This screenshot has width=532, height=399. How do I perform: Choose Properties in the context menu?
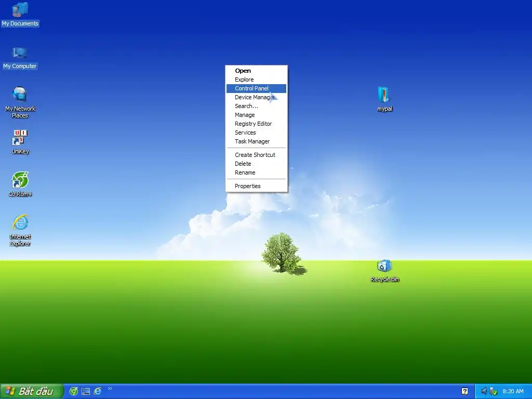tap(256, 186)
